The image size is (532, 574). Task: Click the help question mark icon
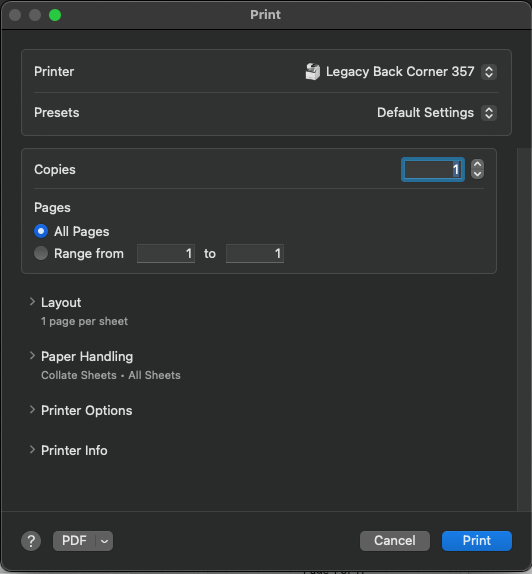pos(31,541)
